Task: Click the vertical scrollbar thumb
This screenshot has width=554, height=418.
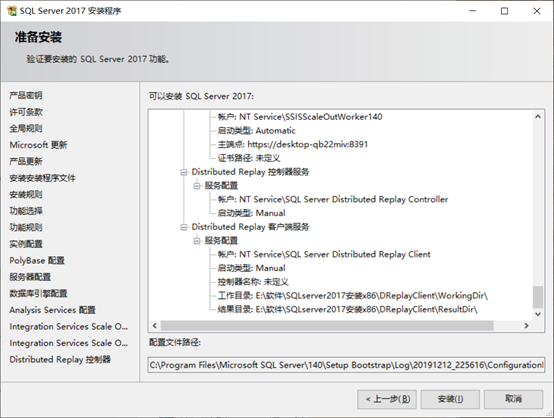Action: click(538, 297)
